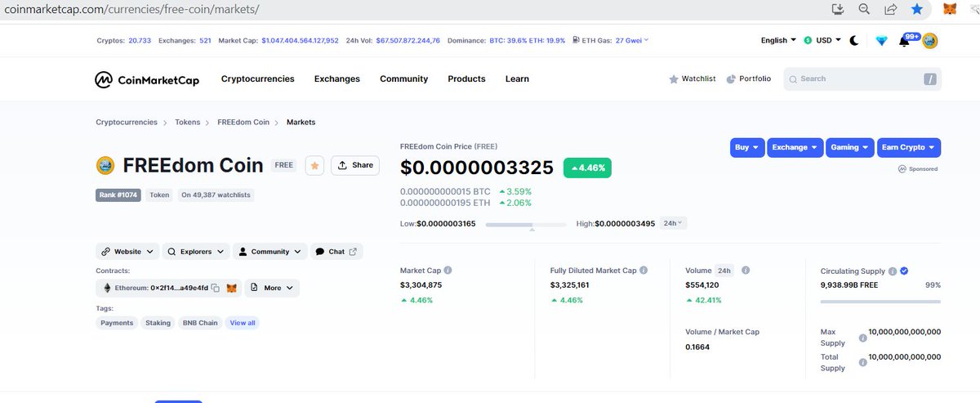
Task: Click the bookmark star in address bar
Action: coord(917,9)
